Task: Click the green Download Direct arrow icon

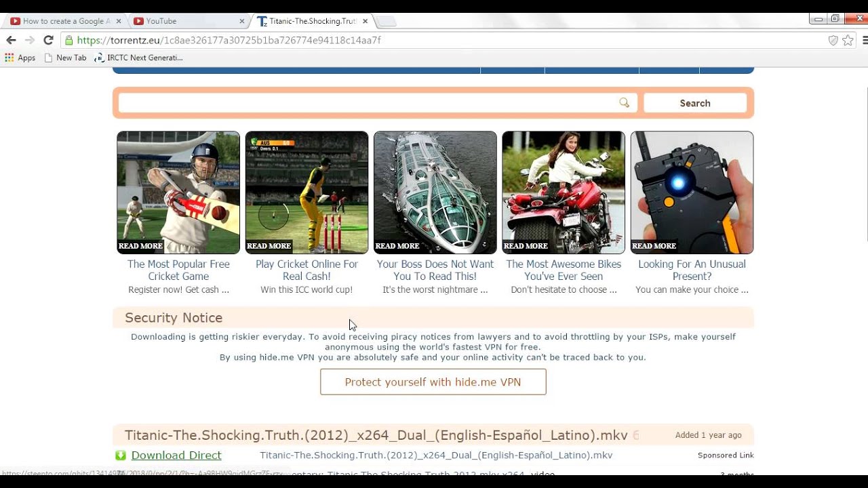Action: pos(121,455)
